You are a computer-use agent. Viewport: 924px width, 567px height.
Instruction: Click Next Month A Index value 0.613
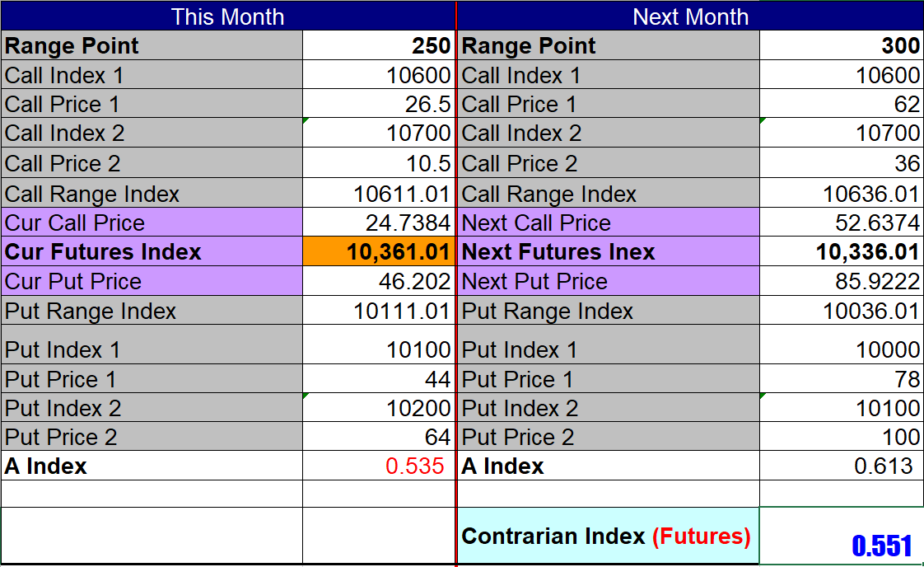click(x=840, y=466)
